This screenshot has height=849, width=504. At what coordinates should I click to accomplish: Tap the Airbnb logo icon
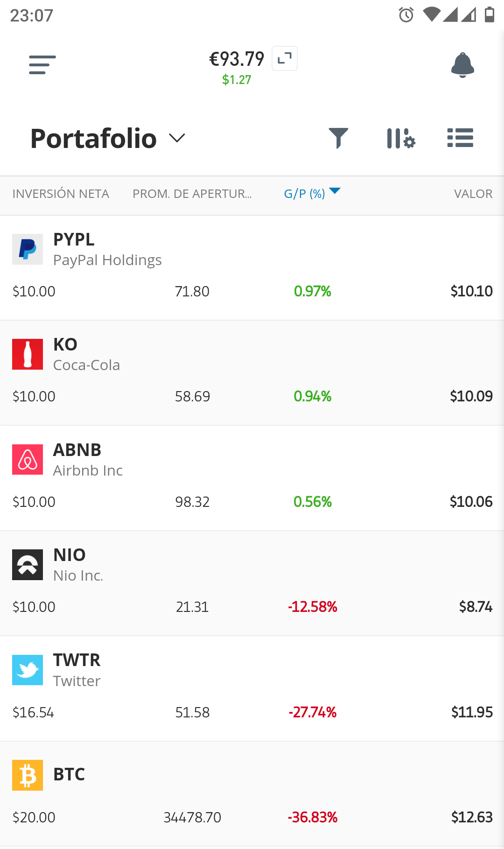28,460
